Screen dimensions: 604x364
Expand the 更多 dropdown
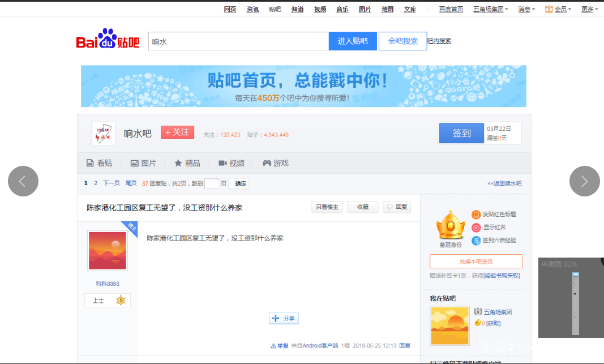click(589, 9)
